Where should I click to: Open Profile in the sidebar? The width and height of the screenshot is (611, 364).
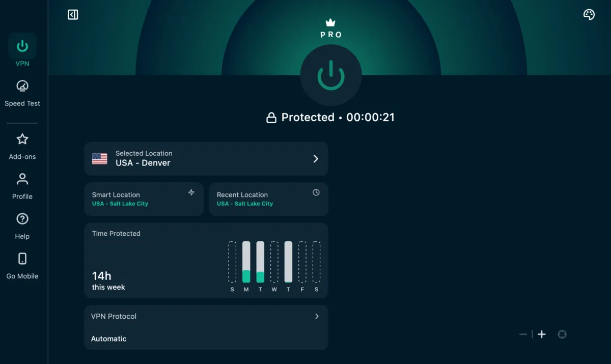click(22, 186)
